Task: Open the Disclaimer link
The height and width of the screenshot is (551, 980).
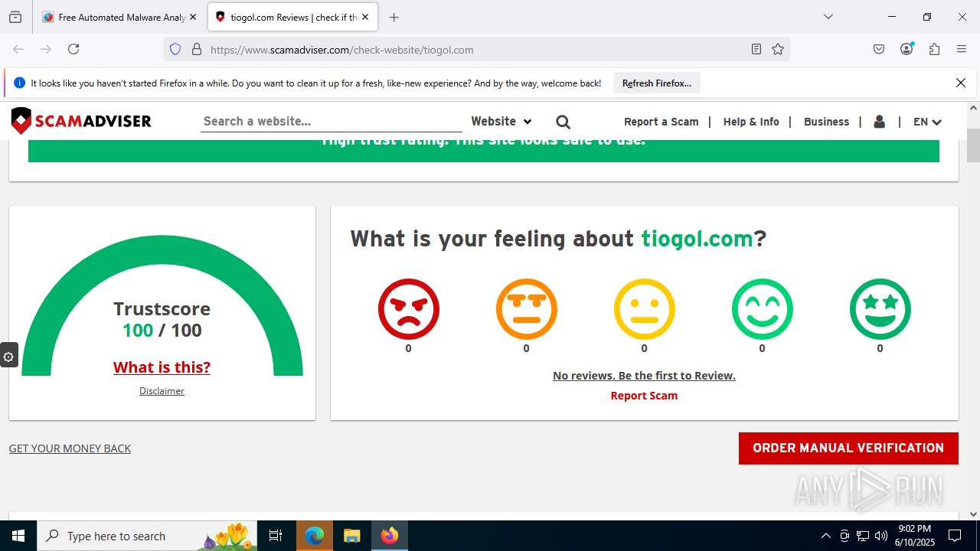Action: [x=162, y=391]
